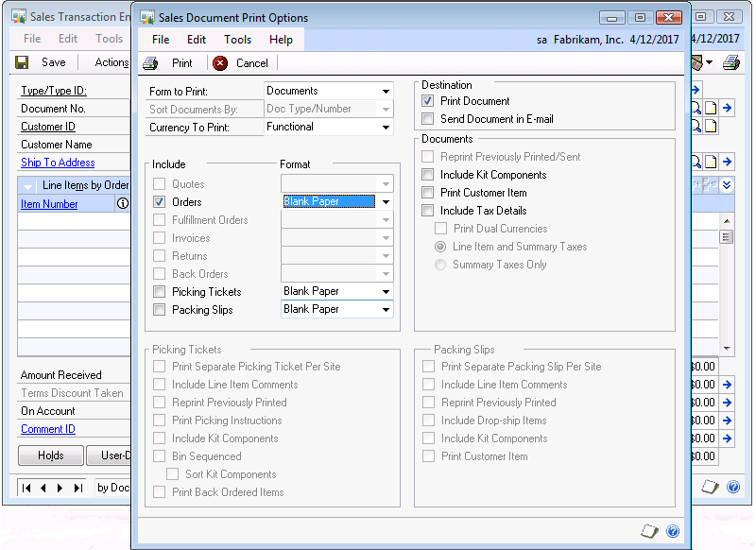
Task: Uncheck the Orders checkbox
Action: tap(160, 202)
